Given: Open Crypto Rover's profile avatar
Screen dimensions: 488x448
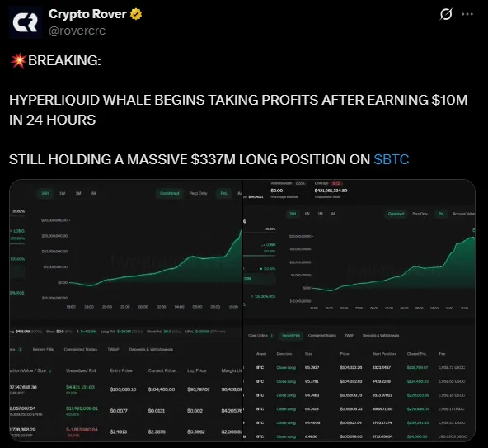Looking at the screenshot, I should 26,22.
